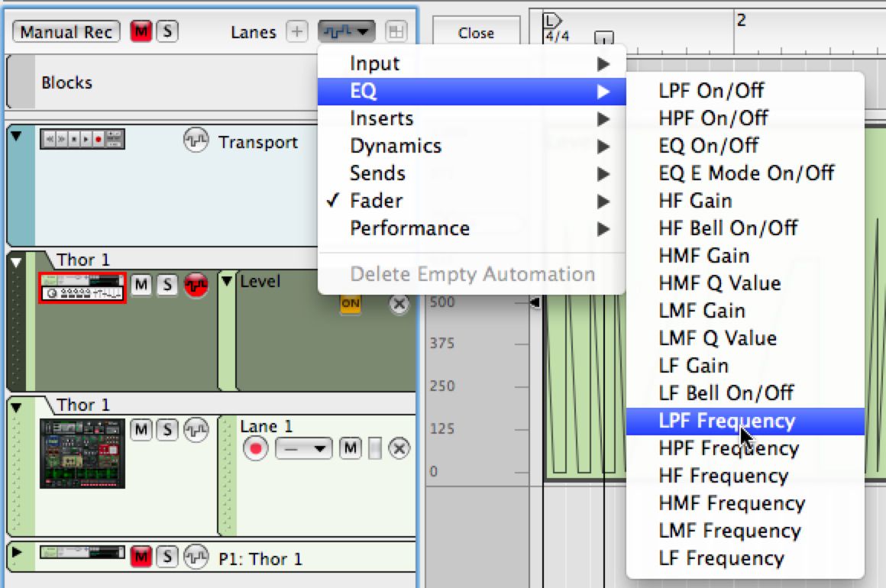Collapse the Level automation lane
The width and height of the screenshot is (886, 588).
coord(227,280)
